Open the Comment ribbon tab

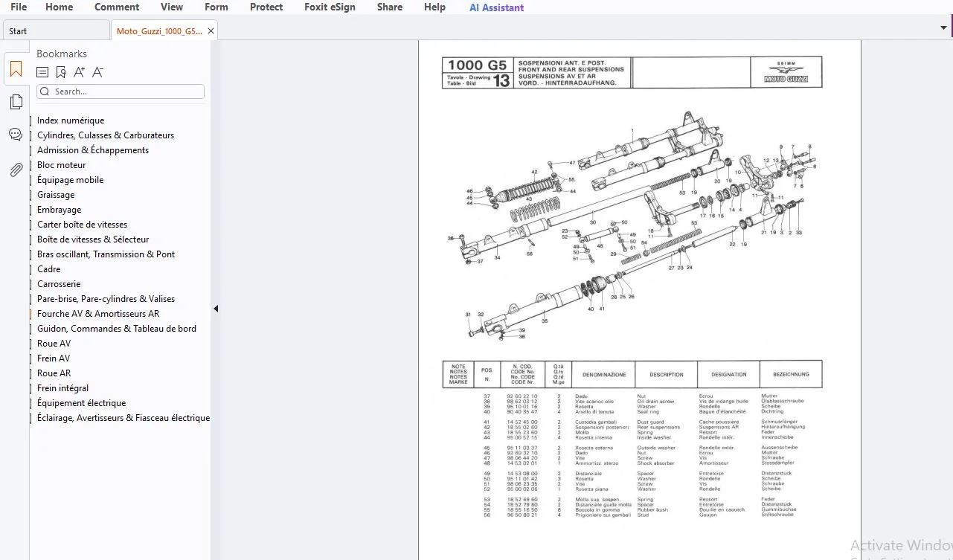click(117, 7)
